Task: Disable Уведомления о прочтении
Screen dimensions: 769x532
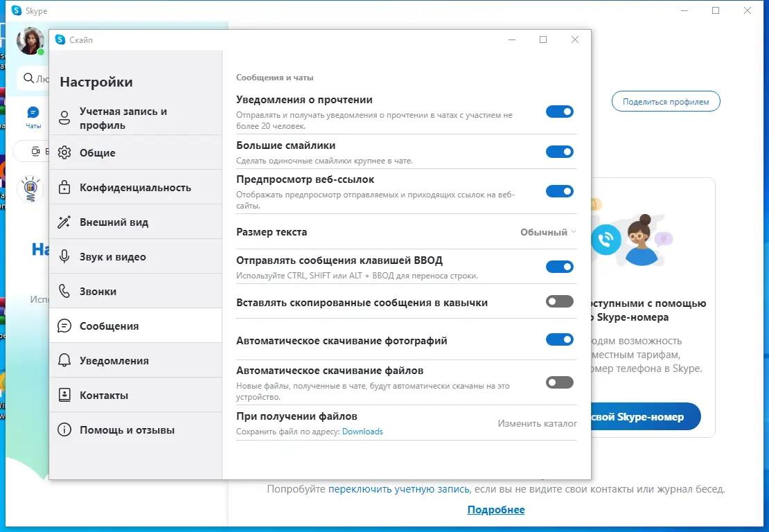Action: (x=560, y=111)
